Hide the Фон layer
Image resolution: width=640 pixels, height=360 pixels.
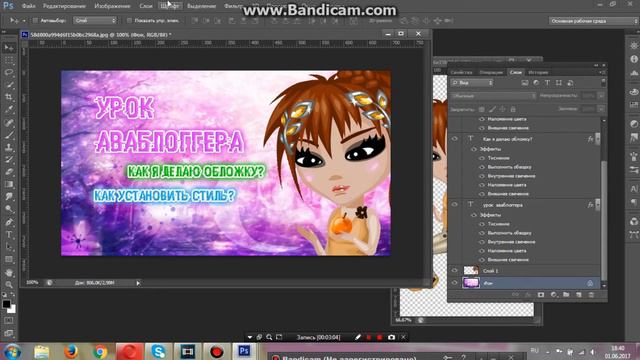(x=454, y=282)
